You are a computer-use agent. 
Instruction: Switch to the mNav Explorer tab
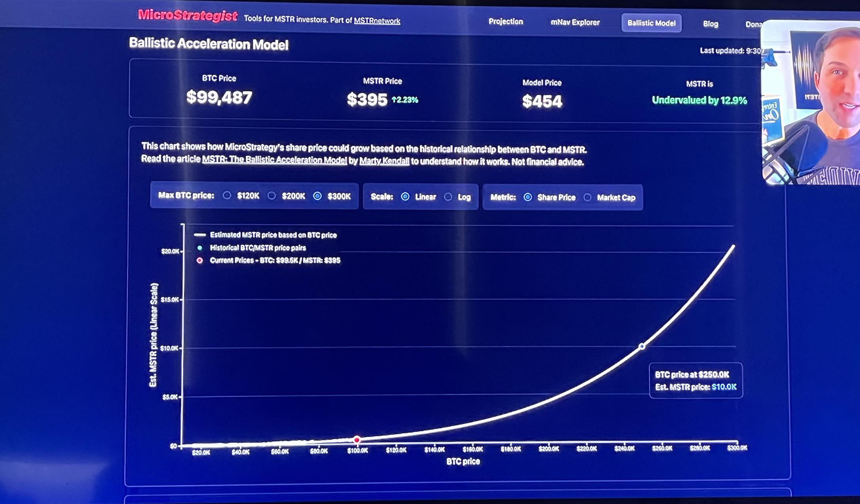click(x=575, y=23)
